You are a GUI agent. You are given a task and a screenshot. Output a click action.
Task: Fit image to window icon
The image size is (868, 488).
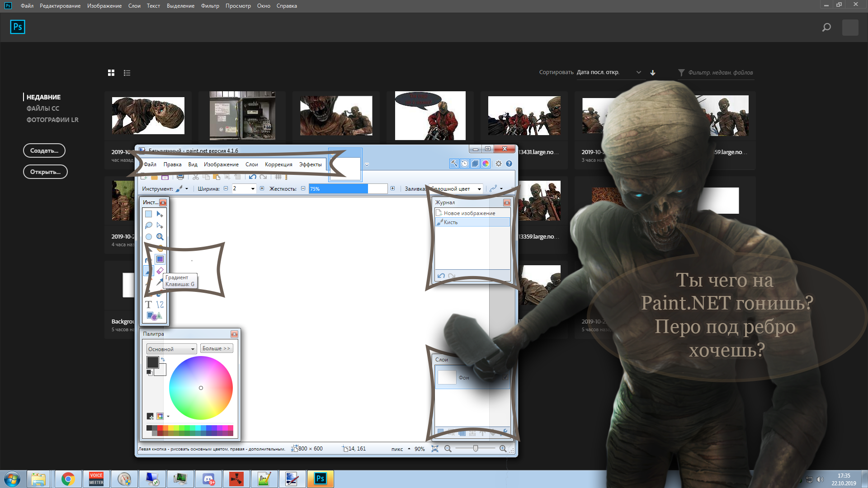(435, 449)
